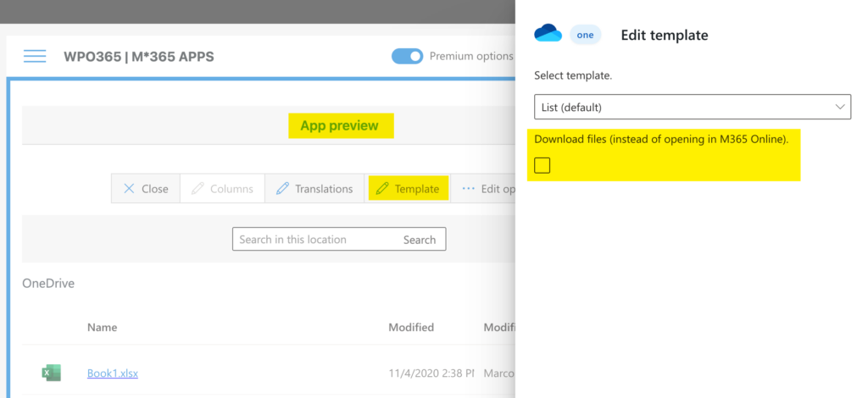Open the Book1.xlsx file link

113,373
